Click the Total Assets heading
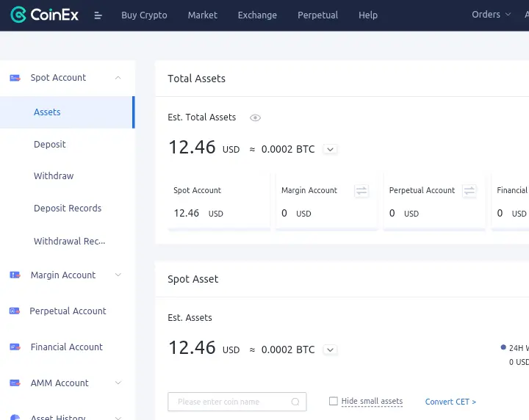 [x=196, y=79]
